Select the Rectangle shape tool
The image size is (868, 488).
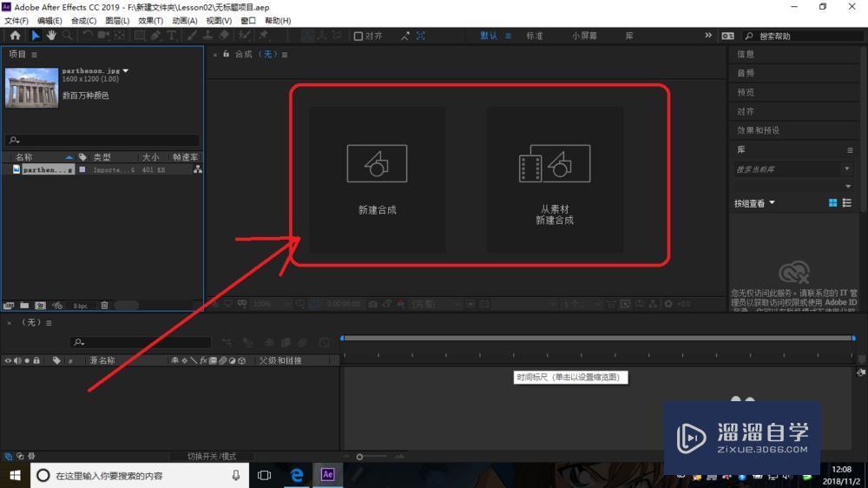pos(140,36)
